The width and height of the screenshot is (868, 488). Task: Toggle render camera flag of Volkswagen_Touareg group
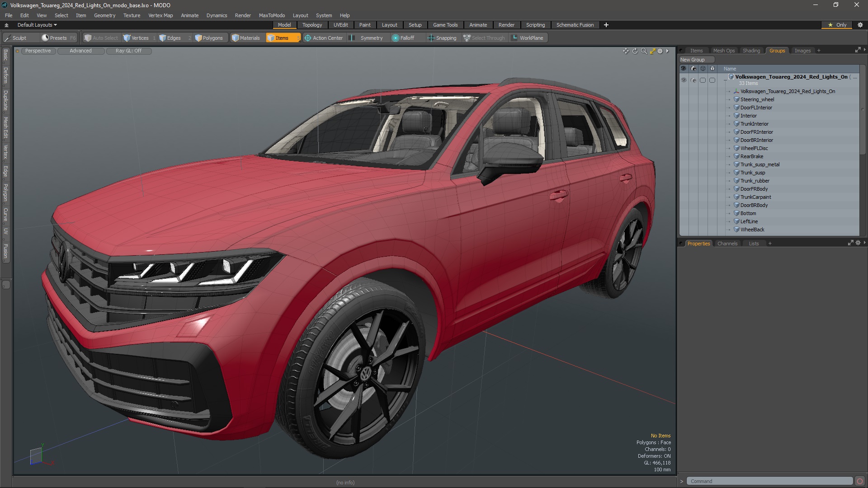693,80
